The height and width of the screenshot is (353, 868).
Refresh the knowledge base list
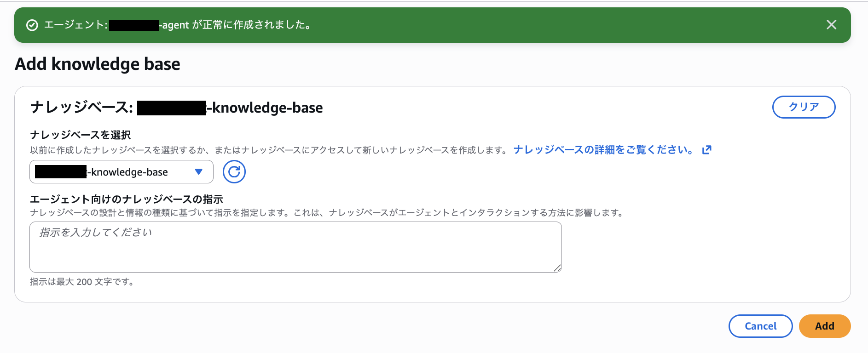pos(234,172)
